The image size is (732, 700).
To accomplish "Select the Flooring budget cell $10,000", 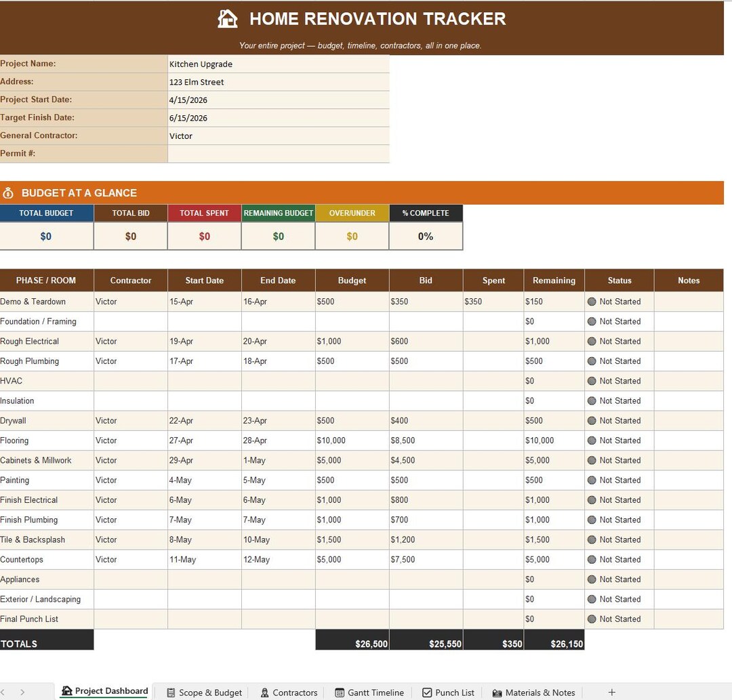I will [352, 440].
